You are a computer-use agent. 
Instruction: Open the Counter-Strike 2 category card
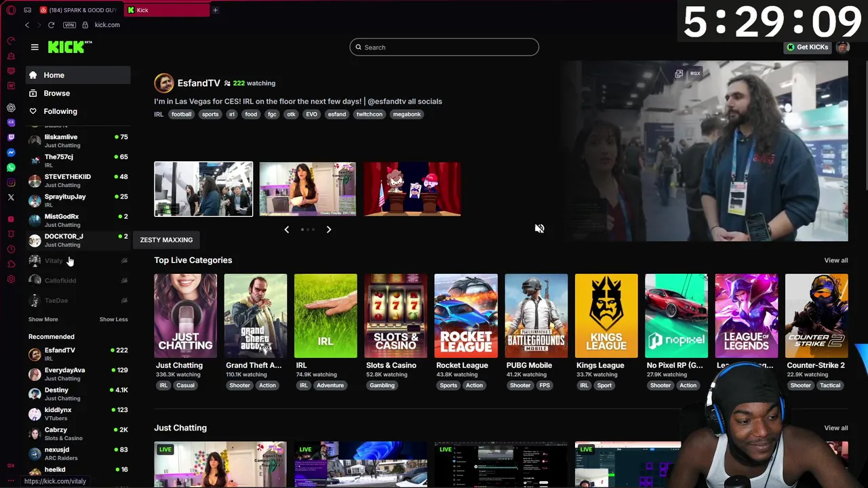[x=816, y=316]
